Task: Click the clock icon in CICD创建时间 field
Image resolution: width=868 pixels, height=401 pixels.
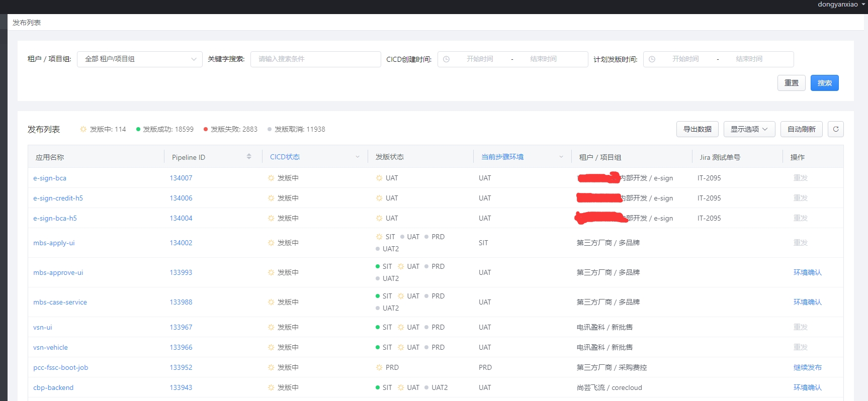Action: 446,59
